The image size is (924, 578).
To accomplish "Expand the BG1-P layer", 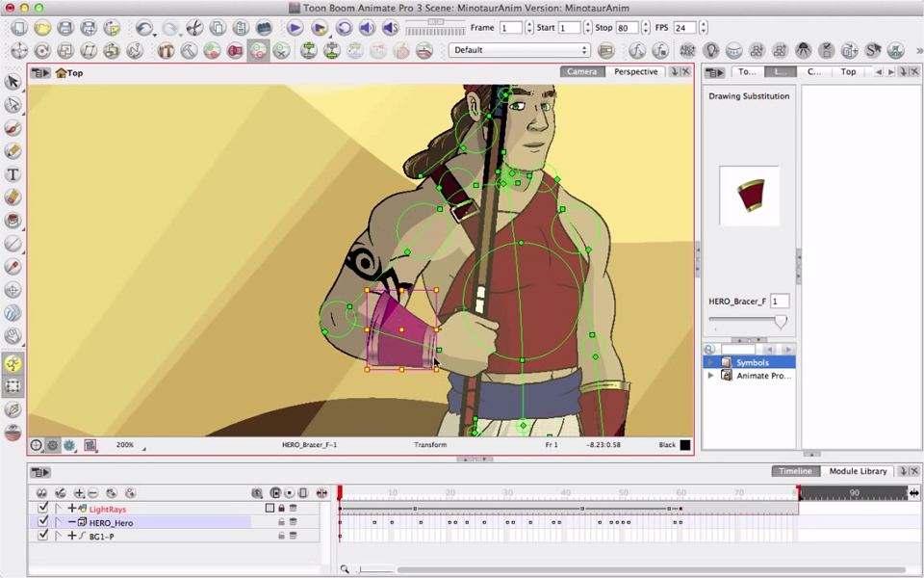I will tap(72, 536).
